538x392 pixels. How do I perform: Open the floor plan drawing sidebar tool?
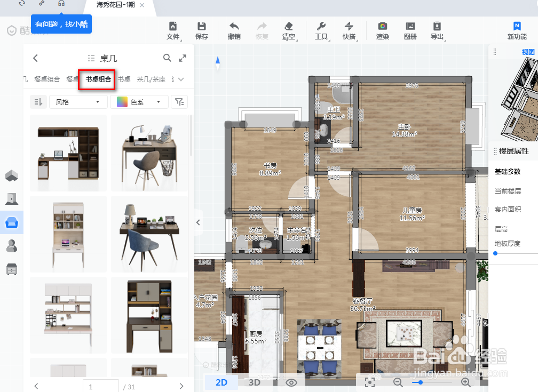point(12,175)
